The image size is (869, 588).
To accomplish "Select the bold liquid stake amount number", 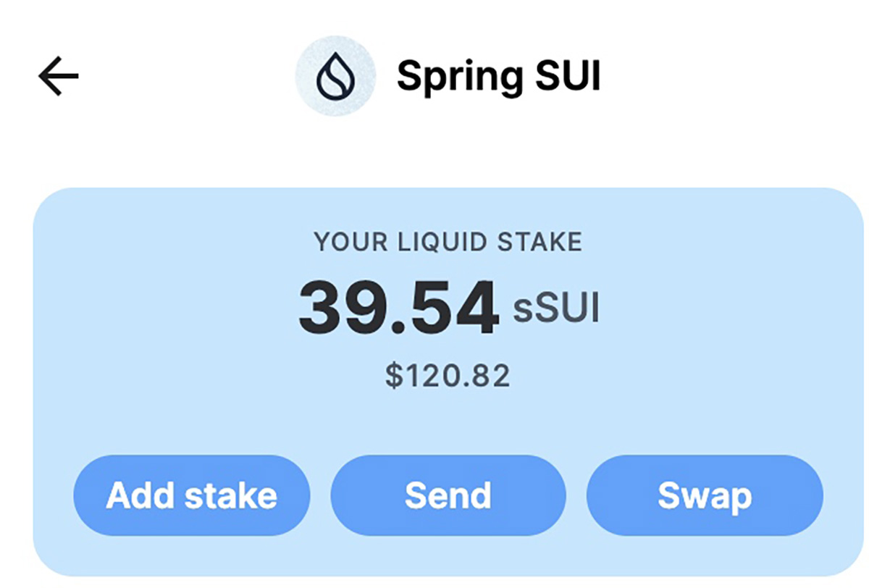I will [399, 309].
